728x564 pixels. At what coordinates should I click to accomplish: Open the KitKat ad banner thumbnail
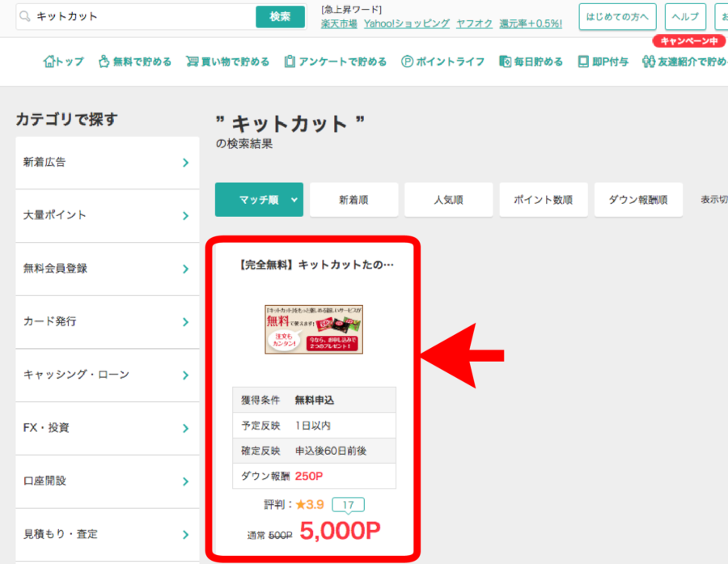click(314, 329)
